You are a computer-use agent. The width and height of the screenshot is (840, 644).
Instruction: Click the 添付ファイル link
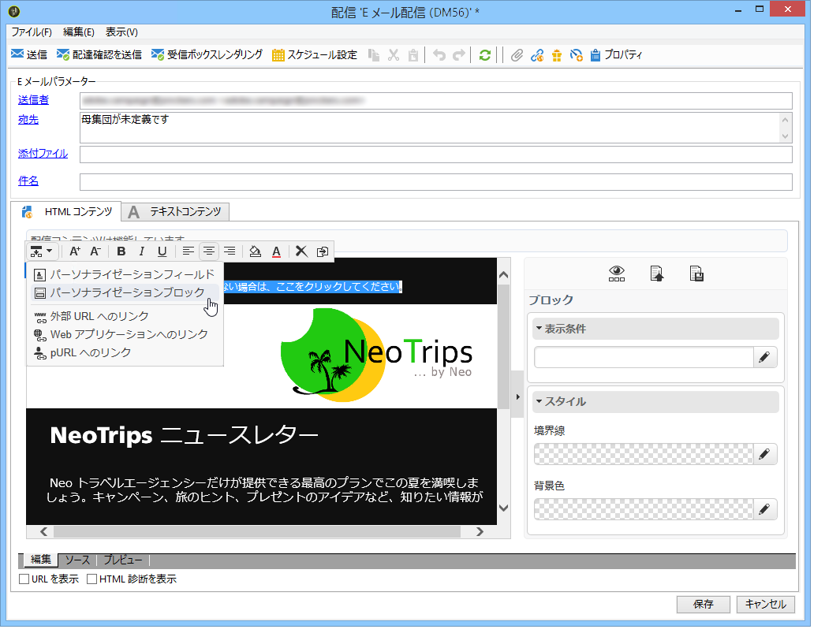tap(43, 154)
